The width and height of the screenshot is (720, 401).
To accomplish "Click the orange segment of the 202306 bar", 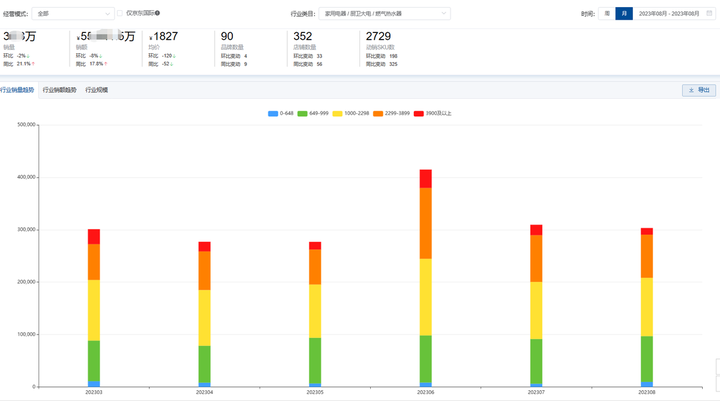I will [426, 223].
